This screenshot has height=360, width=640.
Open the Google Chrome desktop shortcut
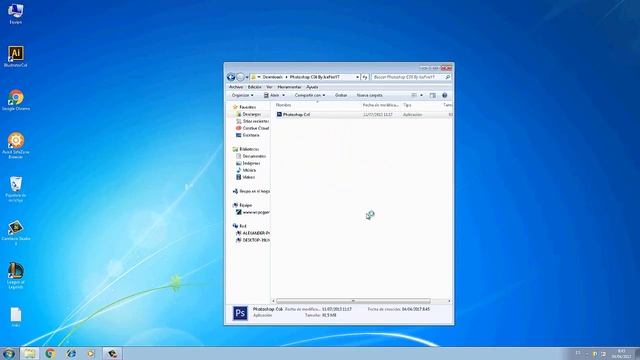(16, 100)
